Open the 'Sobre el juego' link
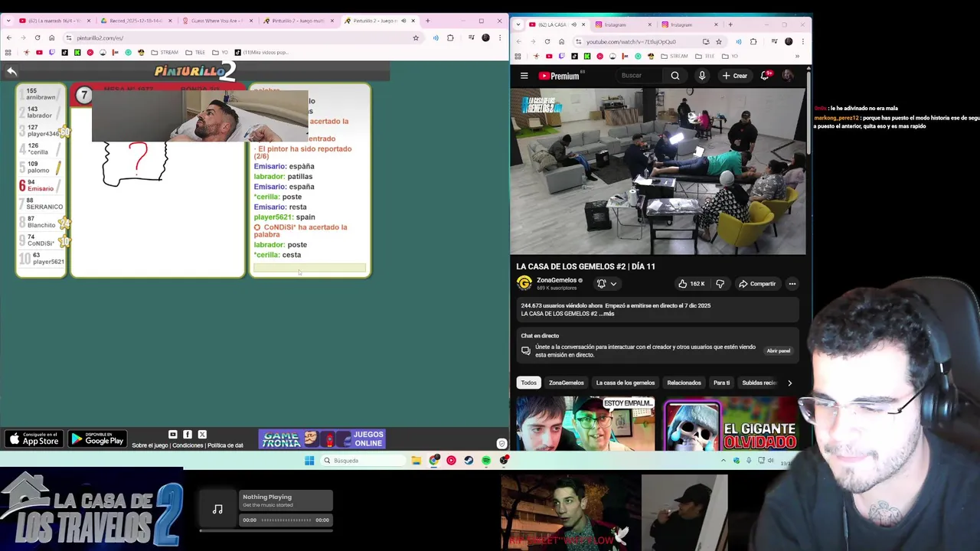The width and height of the screenshot is (980, 551). 150,445
